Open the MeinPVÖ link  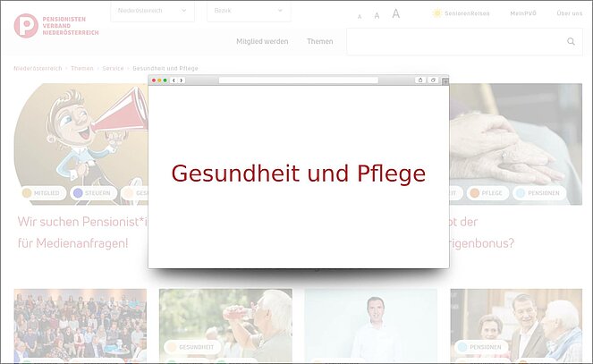[523, 13]
